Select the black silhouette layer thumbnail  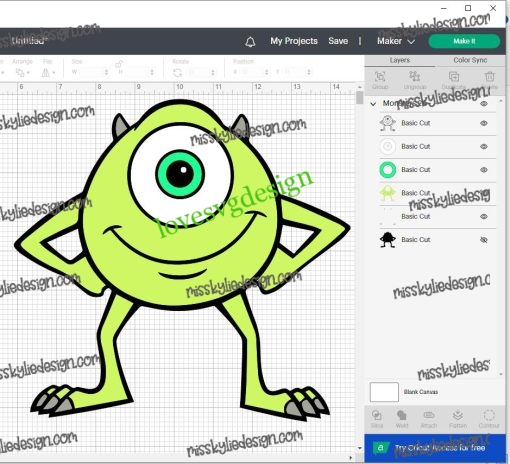[388, 240]
